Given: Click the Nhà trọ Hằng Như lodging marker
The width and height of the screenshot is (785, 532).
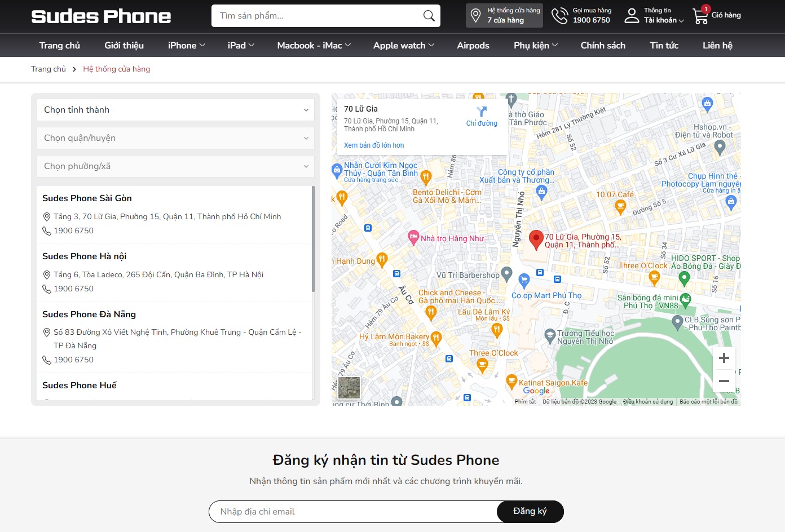Looking at the screenshot, I should point(413,237).
